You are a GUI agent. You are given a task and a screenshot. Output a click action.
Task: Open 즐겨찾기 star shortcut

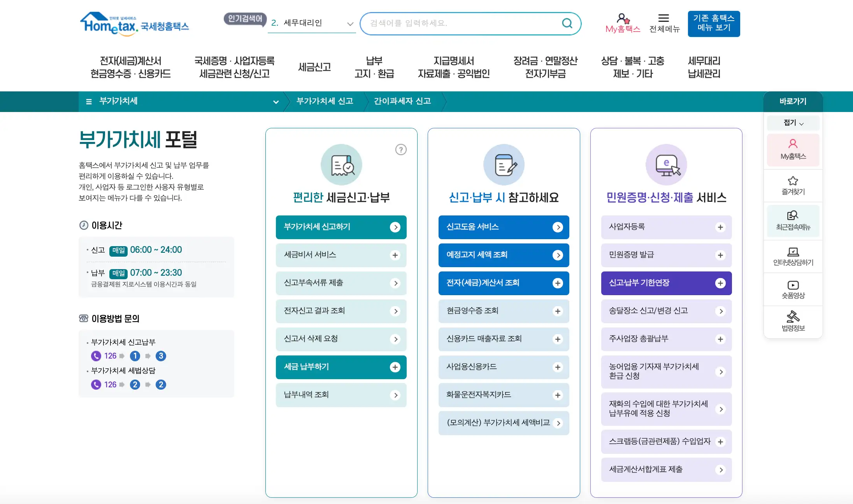click(793, 185)
